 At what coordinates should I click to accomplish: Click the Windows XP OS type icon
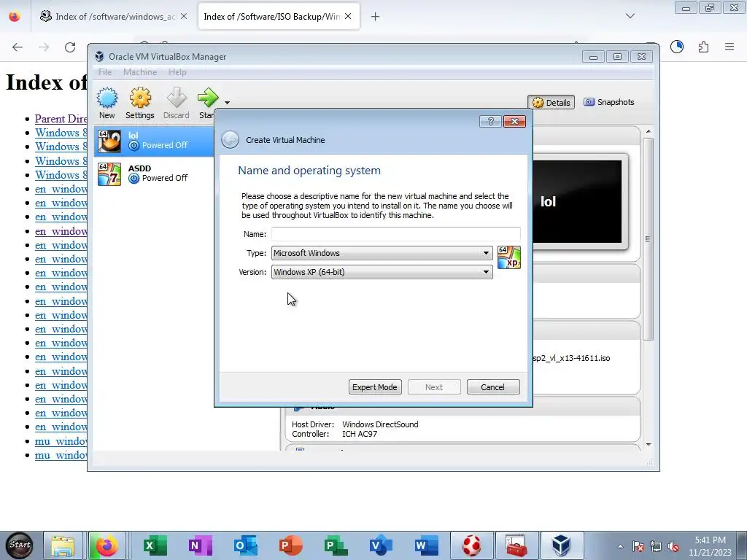(x=508, y=257)
